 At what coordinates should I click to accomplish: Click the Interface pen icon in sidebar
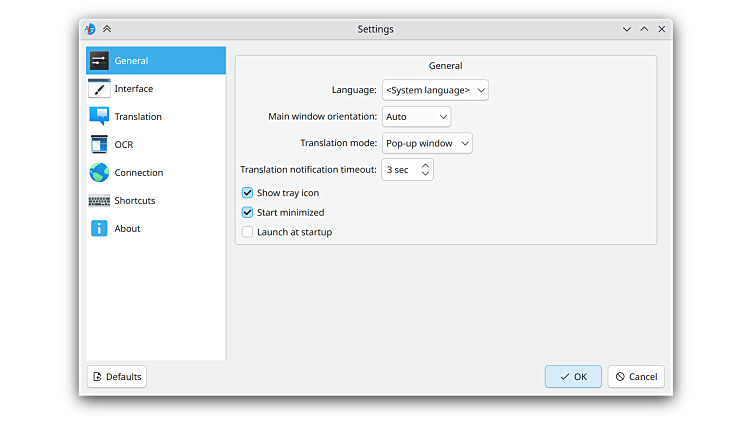pyautogui.click(x=99, y=89)
